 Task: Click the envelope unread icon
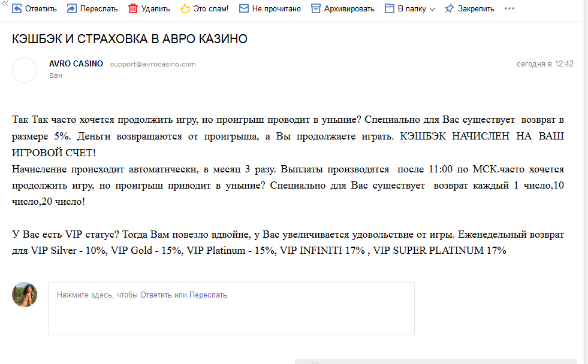pyautogui.click(x=243, y=8)
